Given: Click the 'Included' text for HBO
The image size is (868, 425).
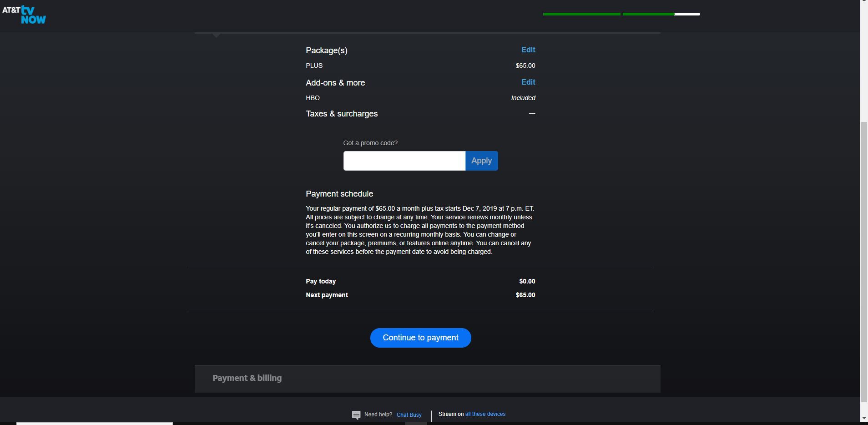Looking at the screenshot, I should click(x=523, y=98).
